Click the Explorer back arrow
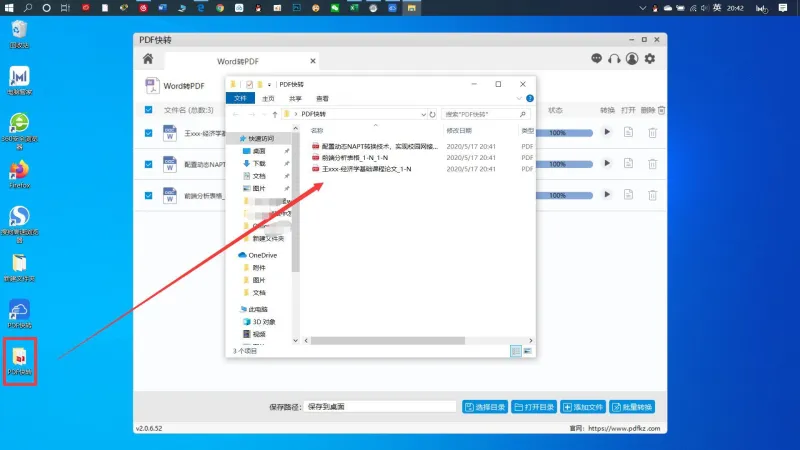The width and height of the screenshot is (800, 450). [x=236, y=114]
